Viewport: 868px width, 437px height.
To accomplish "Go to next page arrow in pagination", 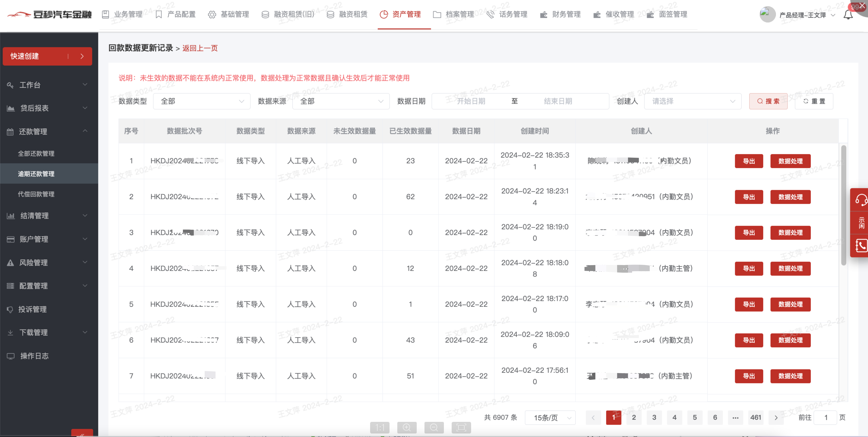I will (x=776, y=417).
